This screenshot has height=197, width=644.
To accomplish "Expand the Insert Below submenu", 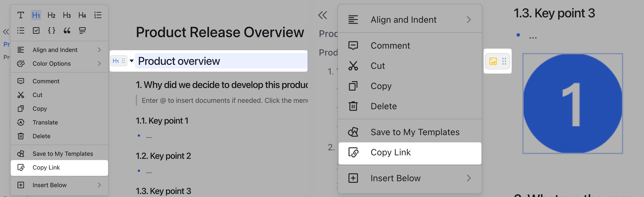I will pos(395,178).
